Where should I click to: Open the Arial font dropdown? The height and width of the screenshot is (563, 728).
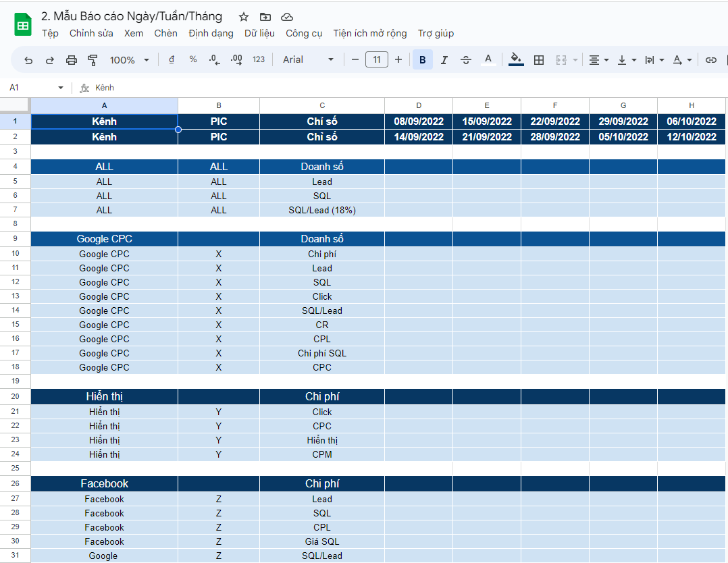point(308,60)
